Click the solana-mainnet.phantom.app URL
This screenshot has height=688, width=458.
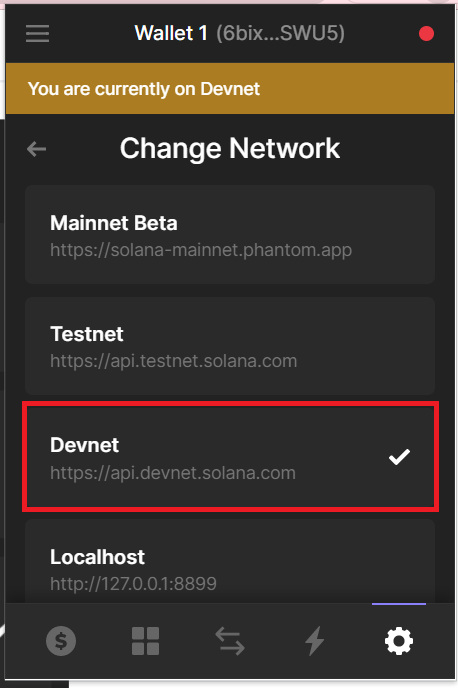click(x=201, y=250)
